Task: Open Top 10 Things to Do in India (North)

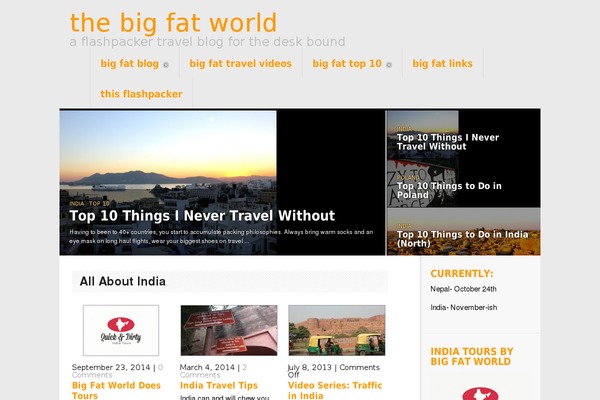Action: point(462,239)
